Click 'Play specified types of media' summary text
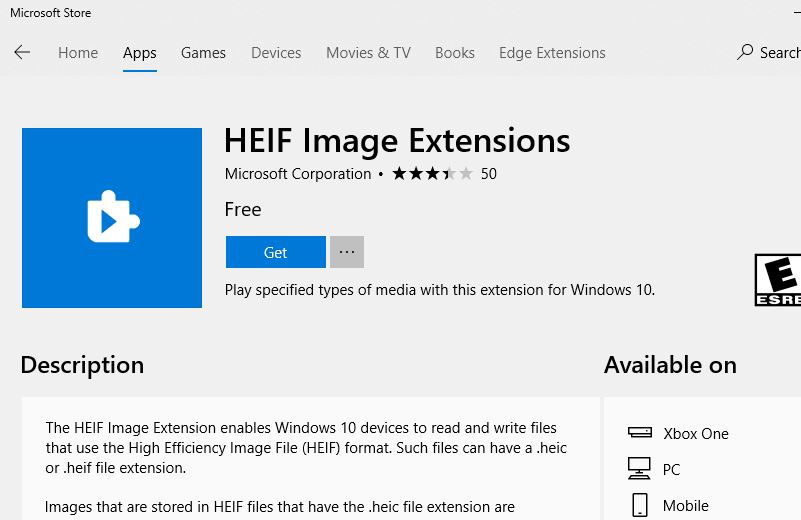Viewport: 801px width, 520px height. (x=439, y=290)
